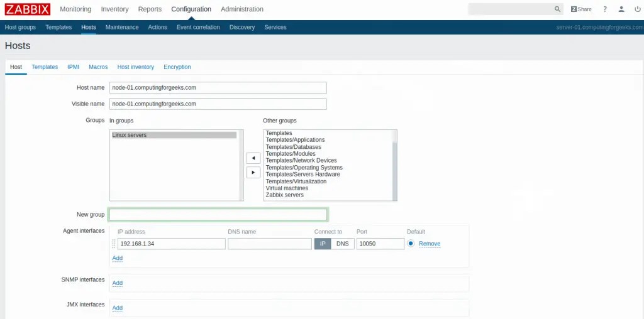Grab the agent interface drag handle
644x319 pixels.
[x=114, y=244]
